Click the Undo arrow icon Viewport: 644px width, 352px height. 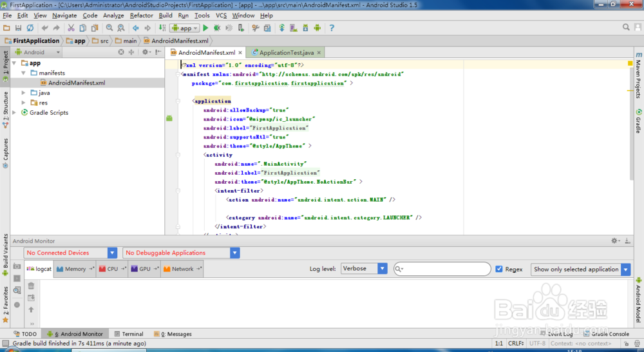(45, 28)
